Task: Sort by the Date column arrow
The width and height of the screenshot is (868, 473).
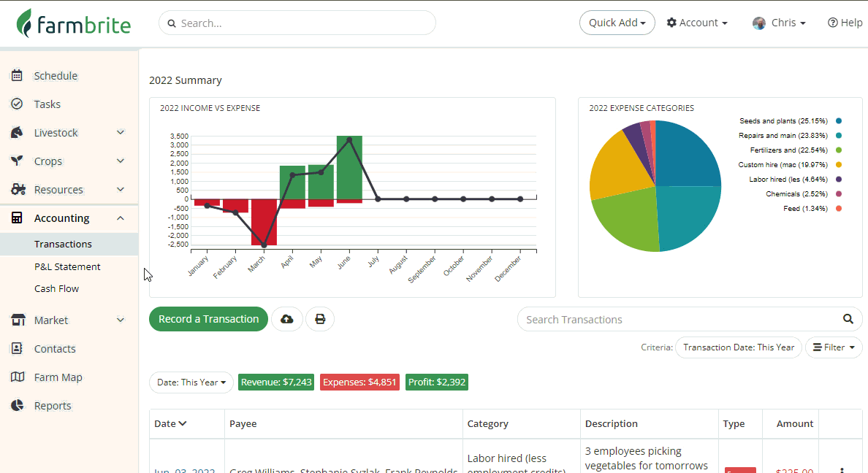Action: coord(183,424)
